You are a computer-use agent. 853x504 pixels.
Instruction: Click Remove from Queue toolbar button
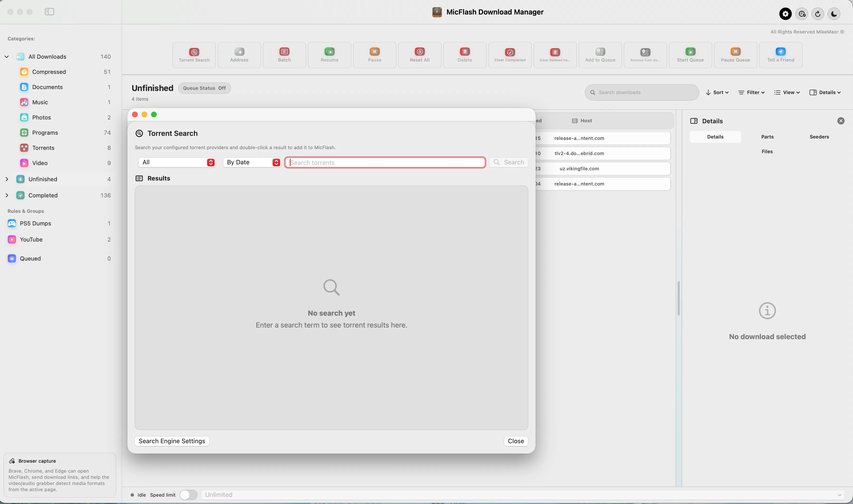pos(645,55)
